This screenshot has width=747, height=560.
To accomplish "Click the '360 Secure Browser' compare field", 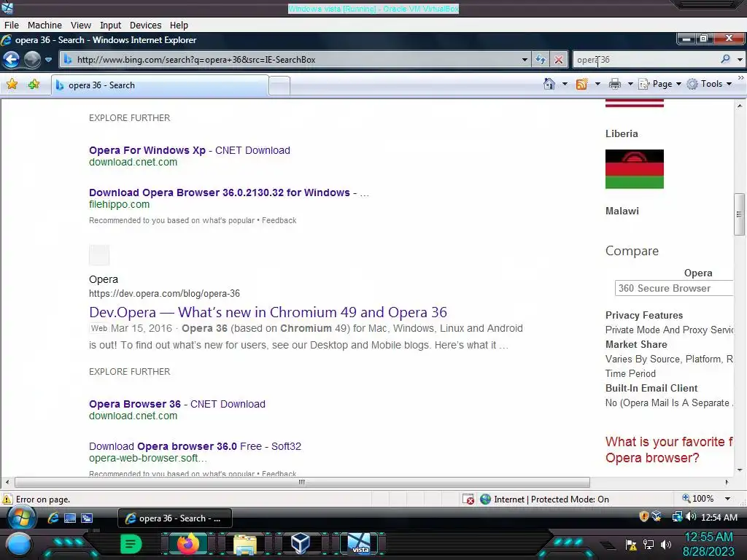I will [x=673, y=288].
